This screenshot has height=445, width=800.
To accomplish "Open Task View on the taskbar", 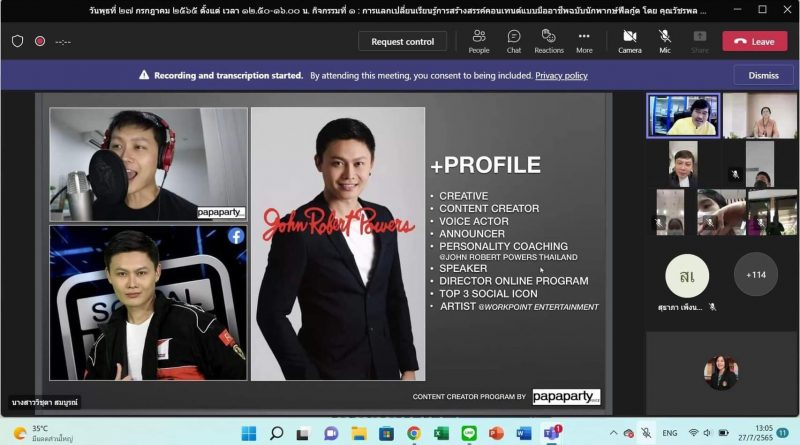I will coord(303,433).
